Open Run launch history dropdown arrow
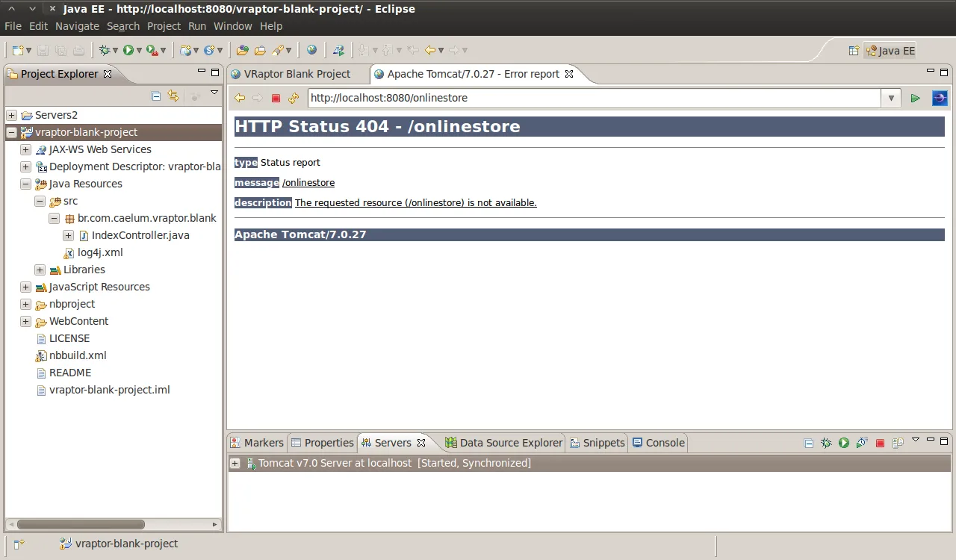This screenshot has width=956, height=560. [140, 50]
